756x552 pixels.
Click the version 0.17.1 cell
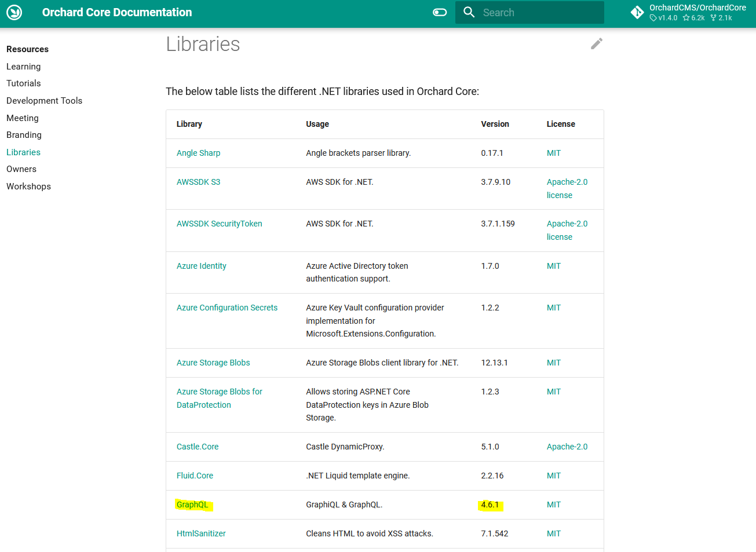click(492, 153)
